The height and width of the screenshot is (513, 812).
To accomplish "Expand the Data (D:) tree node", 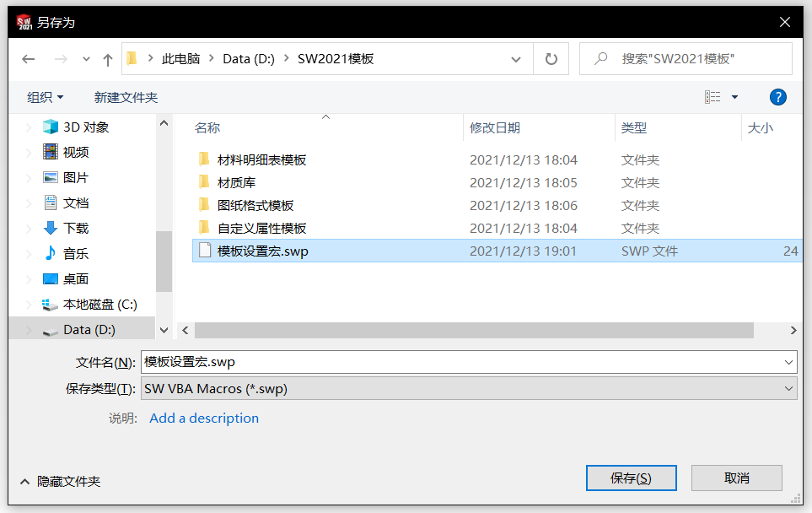I will [x=29, y=330].
